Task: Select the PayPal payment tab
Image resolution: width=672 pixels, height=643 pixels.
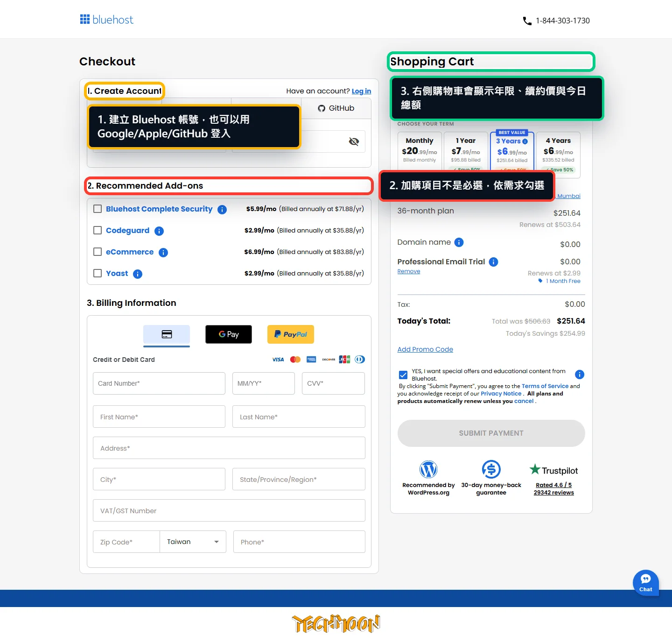Action: pos(291,334)
